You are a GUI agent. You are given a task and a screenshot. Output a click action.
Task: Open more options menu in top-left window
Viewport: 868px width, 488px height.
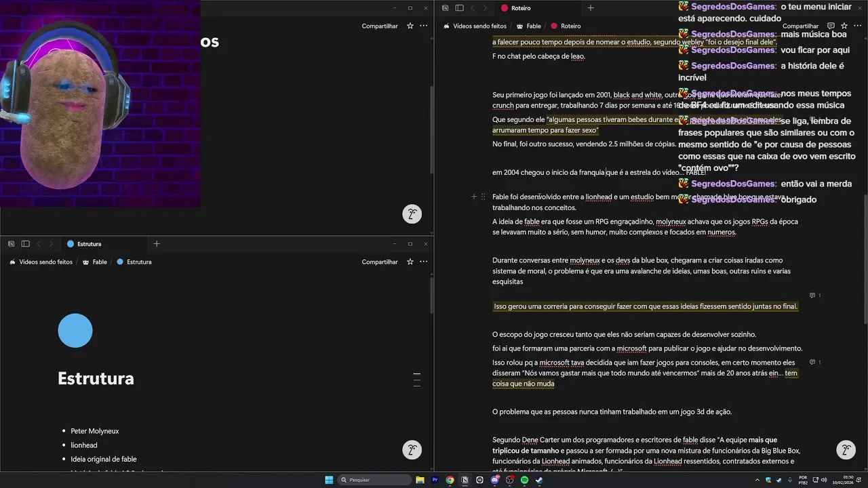click(x=423, y=26)
